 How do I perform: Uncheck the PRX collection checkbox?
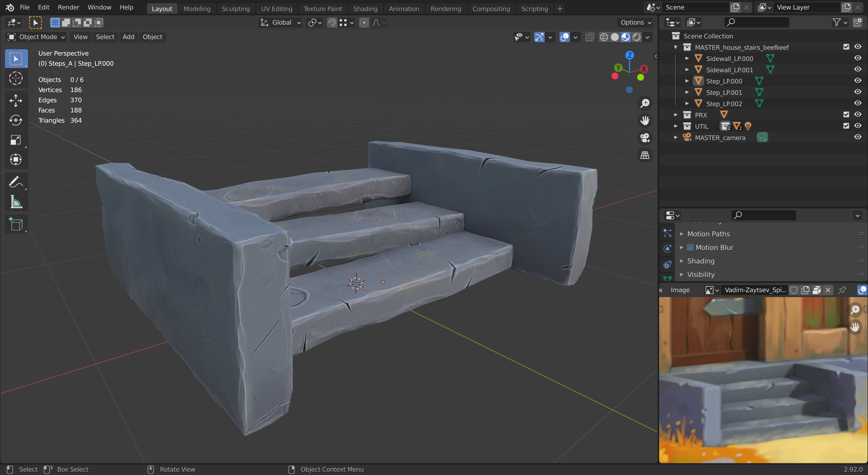846,114
